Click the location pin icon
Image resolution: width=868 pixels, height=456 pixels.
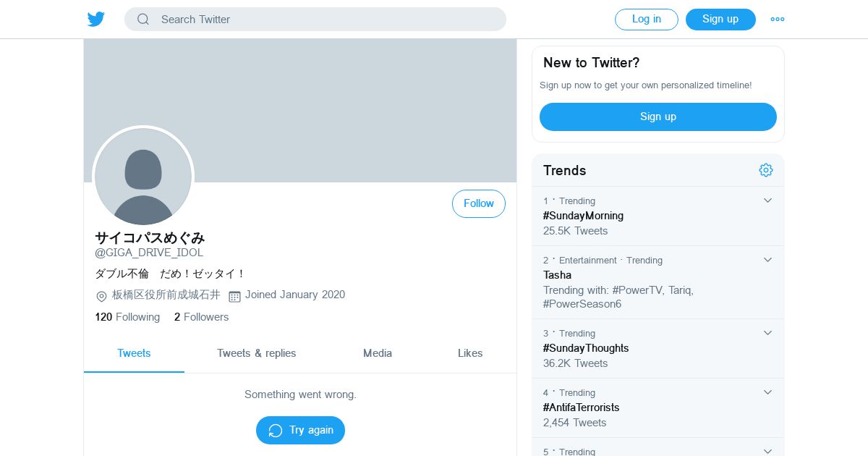pos(101,296)
